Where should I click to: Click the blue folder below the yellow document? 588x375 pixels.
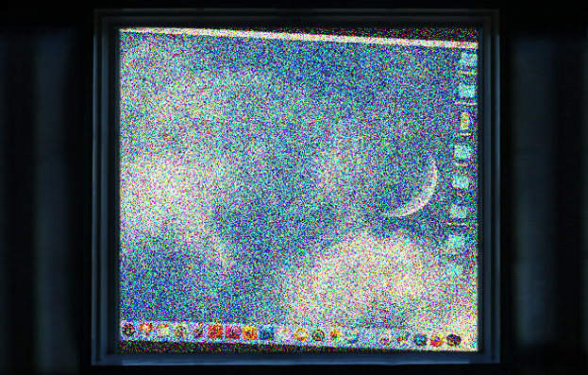click(462, 153)
